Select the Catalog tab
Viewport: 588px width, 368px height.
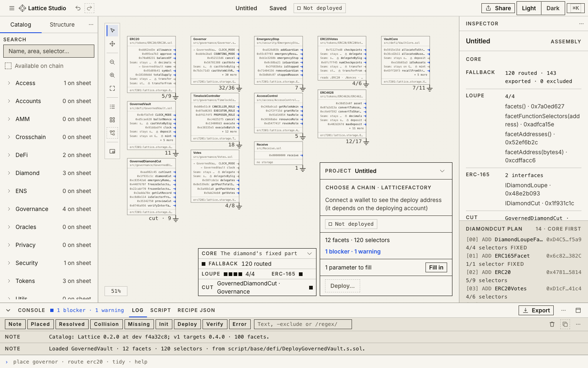[x=21, y=25]
